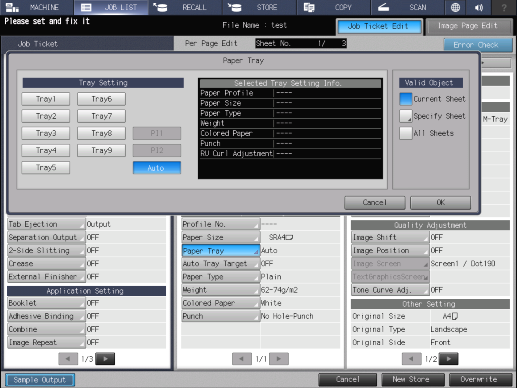Open Paper Size setting
This screenshot has width=517, height=388.
(220, 237)
